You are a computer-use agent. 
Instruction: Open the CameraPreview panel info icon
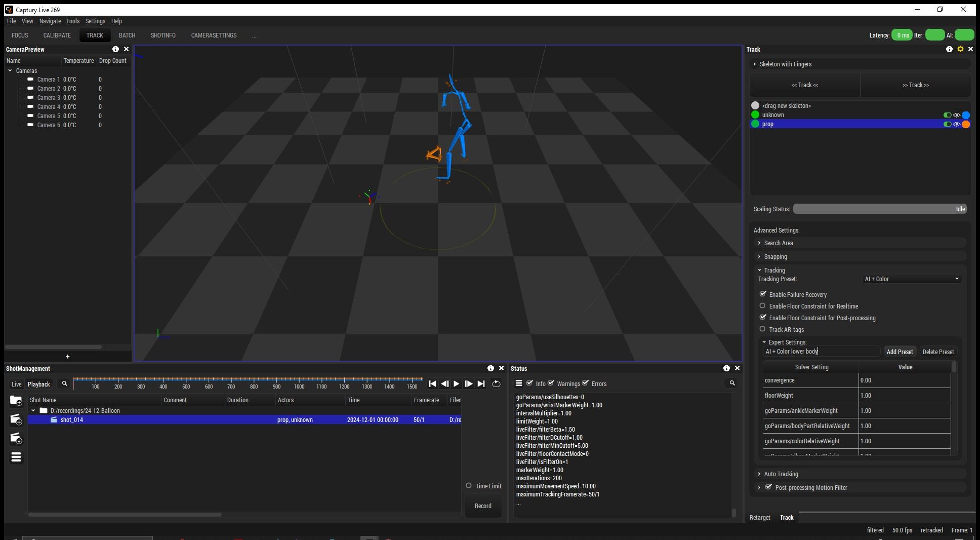tap(115, 49)
